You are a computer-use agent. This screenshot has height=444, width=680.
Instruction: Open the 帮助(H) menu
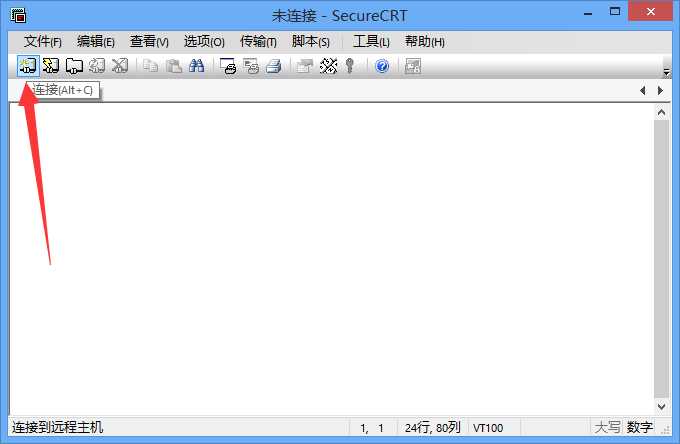[x=425, y=42]
